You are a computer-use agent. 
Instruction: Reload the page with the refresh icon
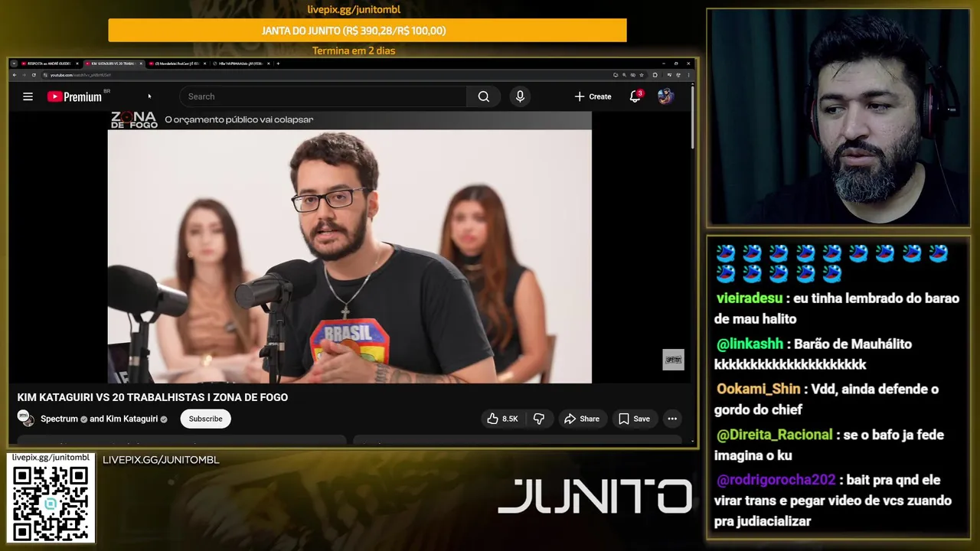pyautogui.click(x=34, y=75)
